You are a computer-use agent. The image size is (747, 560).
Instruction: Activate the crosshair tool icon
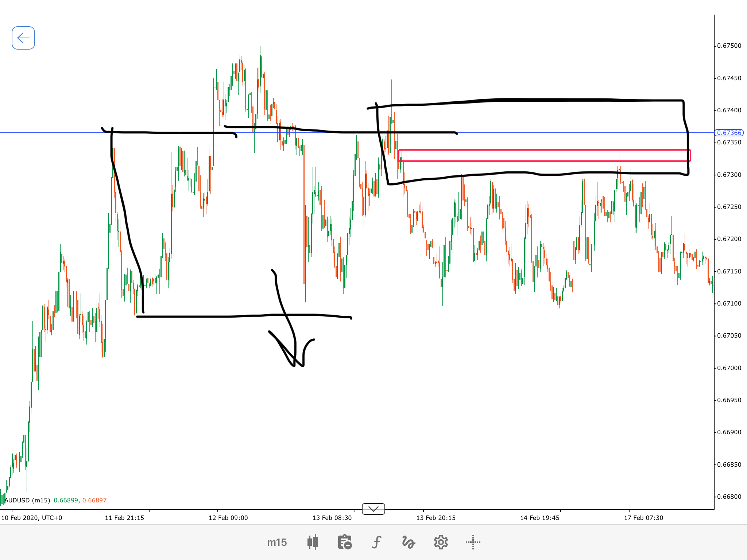click(473, 542)
